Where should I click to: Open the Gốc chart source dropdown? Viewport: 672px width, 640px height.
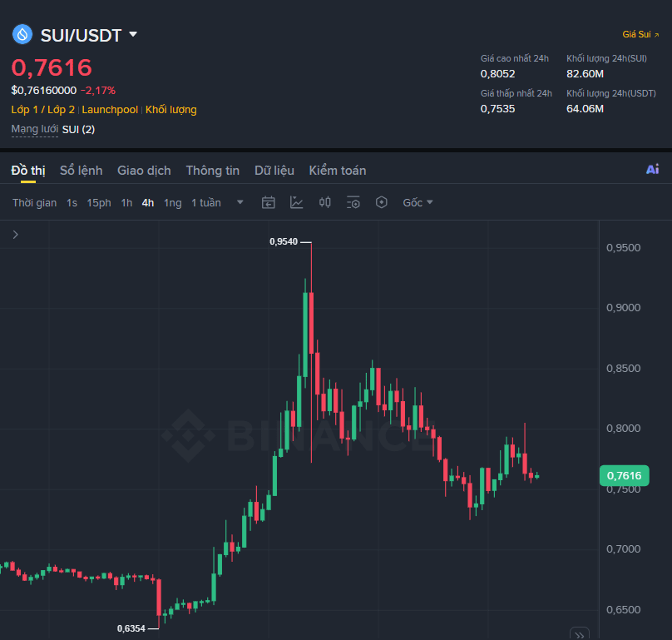tap(418, 203)
